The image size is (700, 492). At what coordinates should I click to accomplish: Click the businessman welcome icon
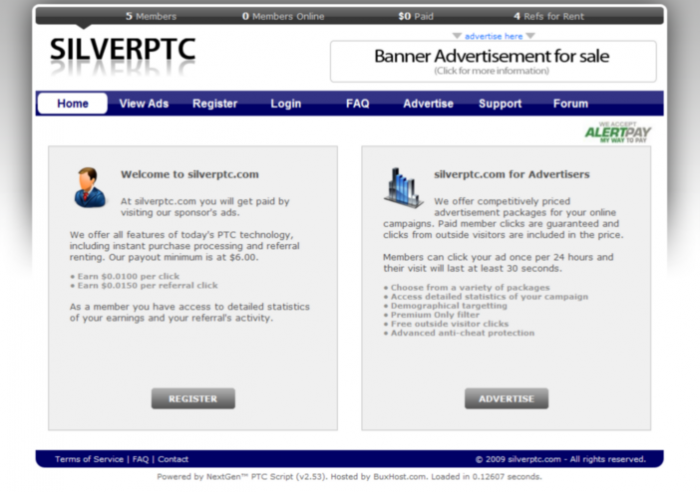point(90,188)
